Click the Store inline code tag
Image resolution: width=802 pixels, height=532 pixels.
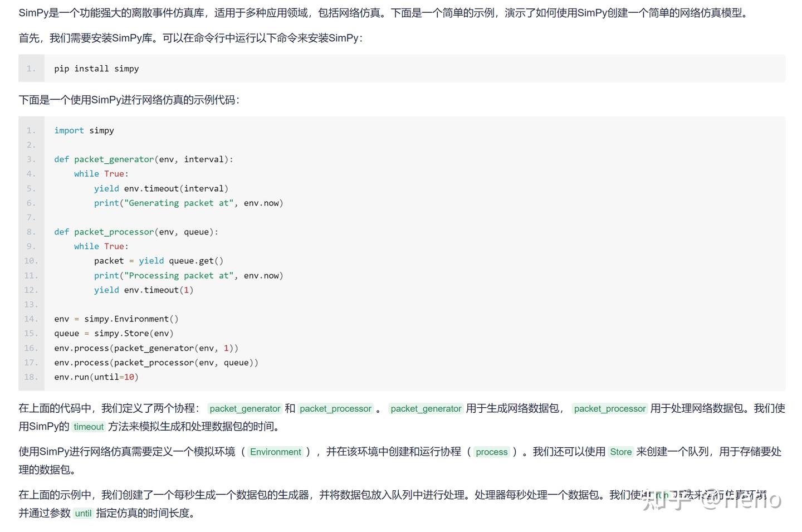(620, 452)
